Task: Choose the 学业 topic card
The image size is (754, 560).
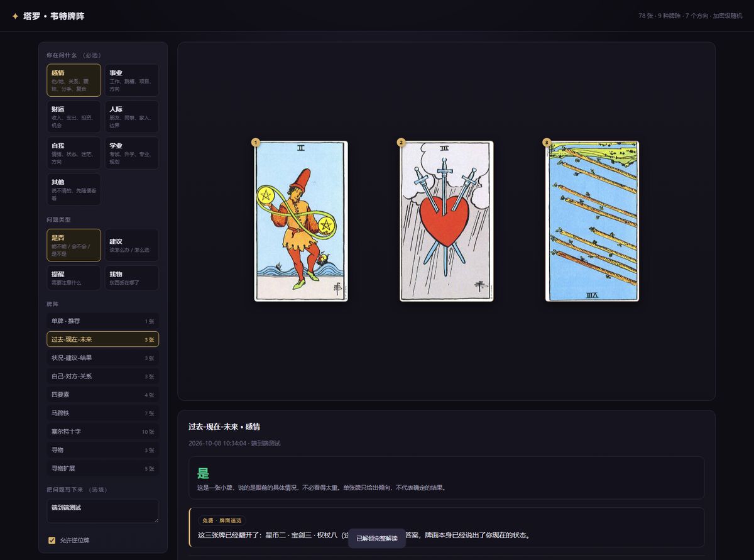Action: tap(131, 153)
